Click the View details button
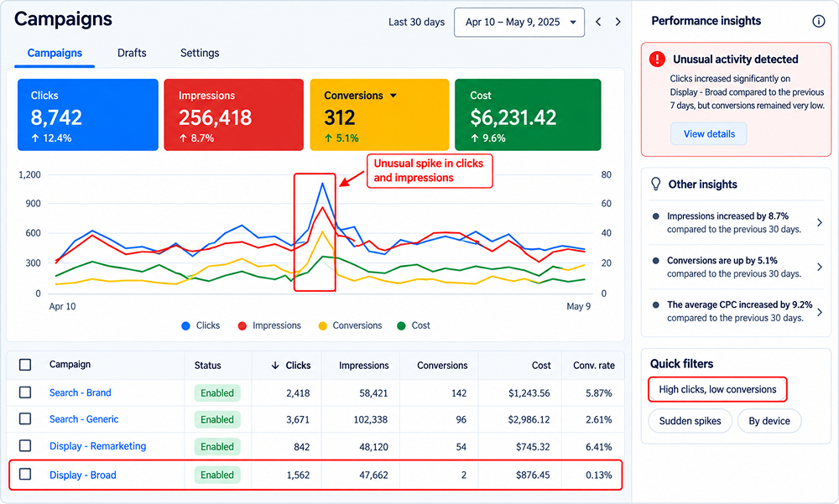The image size is (839, 504). tap(709, 134)
